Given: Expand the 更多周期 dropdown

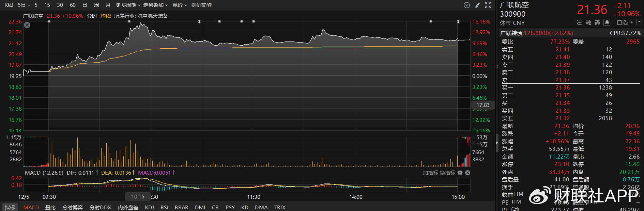Looking at the screenshot, I should coord(128,5).
